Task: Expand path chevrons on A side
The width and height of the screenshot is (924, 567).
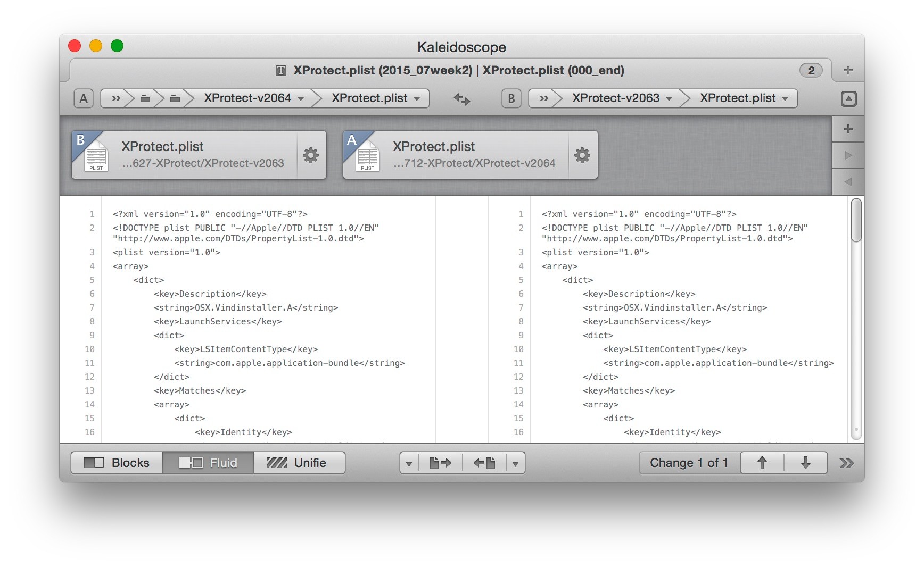Action: pyautogui.click(x=115, y=98)
